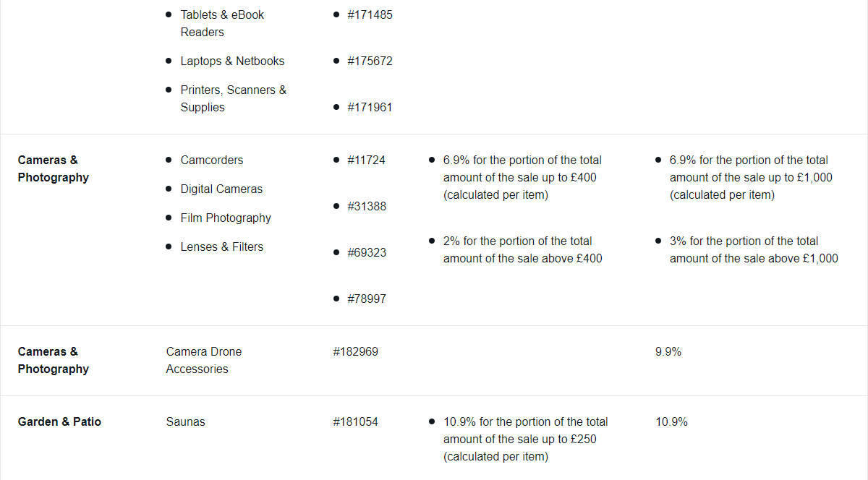Select Digital Cameras entry

221,189
